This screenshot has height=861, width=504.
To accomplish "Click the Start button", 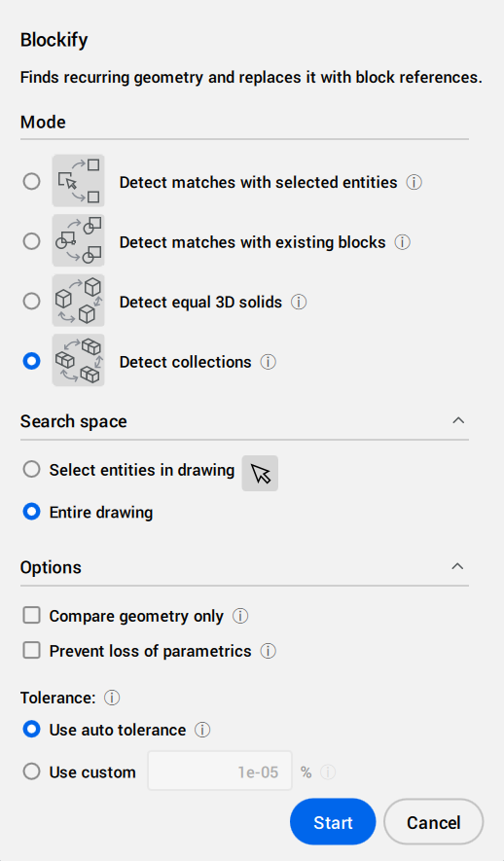I will (x=333, y=822).
